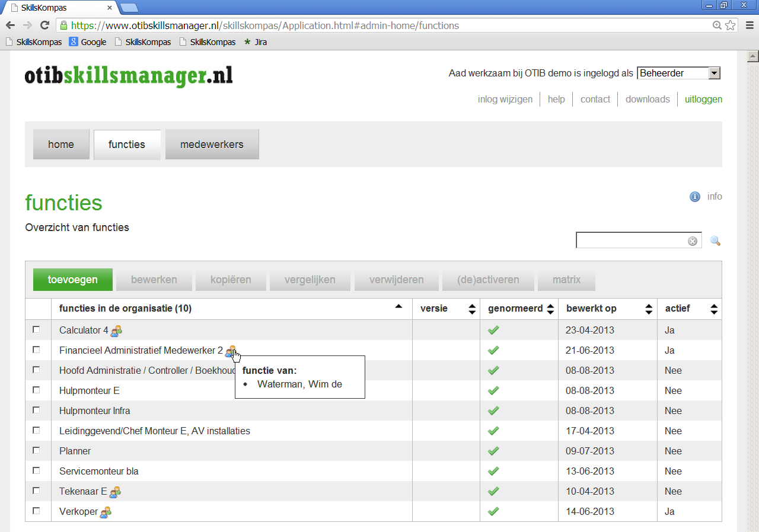Click users icon beside Verkoper
The height and width of the screenshot is (532, 759).
[x=106, y=512]
